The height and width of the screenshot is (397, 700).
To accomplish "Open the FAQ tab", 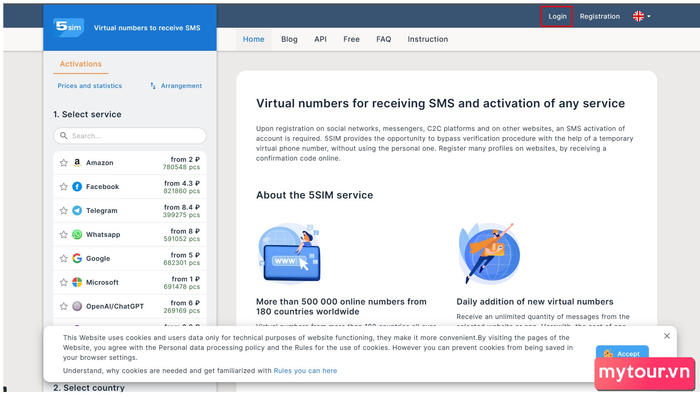I will [x=383, y=39].
